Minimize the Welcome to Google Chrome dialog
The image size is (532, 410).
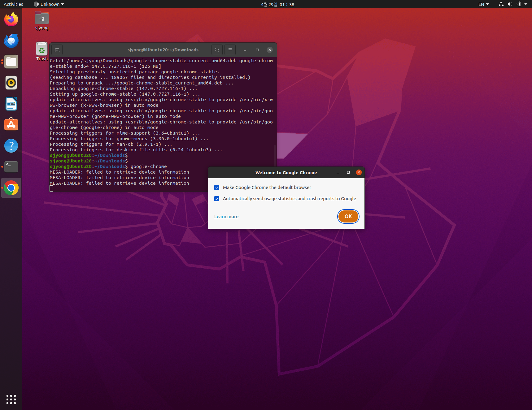tap(338, 173)
